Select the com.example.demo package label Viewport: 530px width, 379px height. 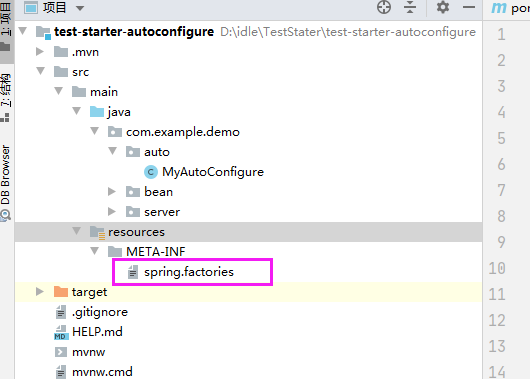[x=183, y=132]
